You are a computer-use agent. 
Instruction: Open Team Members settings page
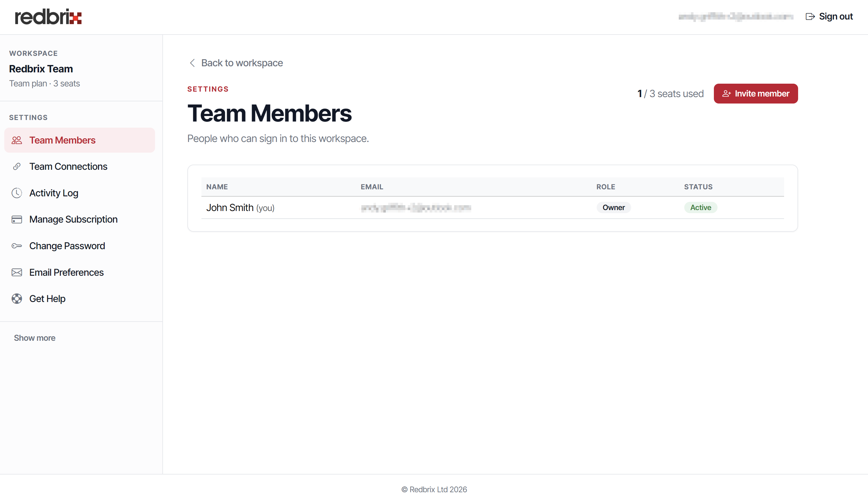pos(80,140)
